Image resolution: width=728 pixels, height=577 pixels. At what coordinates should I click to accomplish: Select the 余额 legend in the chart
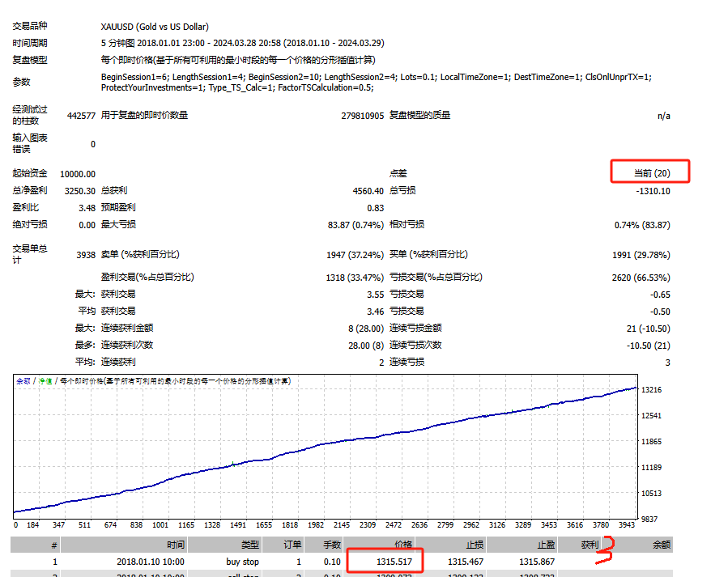(x=23, y=381)
